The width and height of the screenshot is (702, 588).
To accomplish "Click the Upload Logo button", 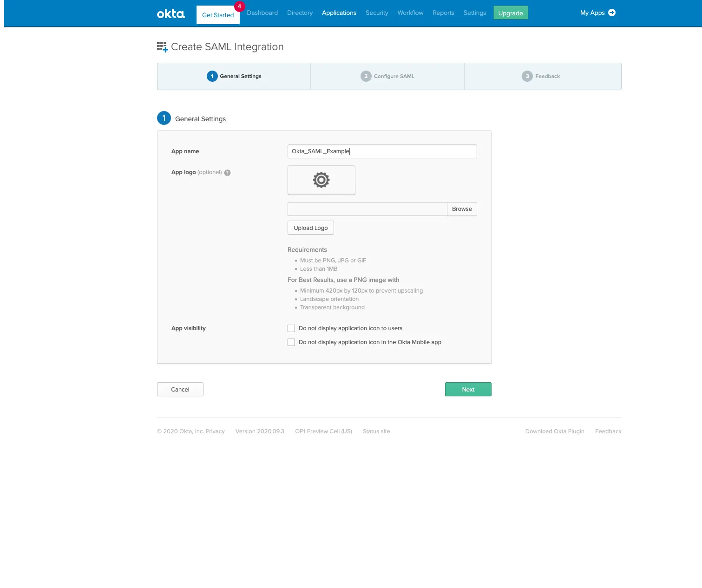I will (310, 228).
